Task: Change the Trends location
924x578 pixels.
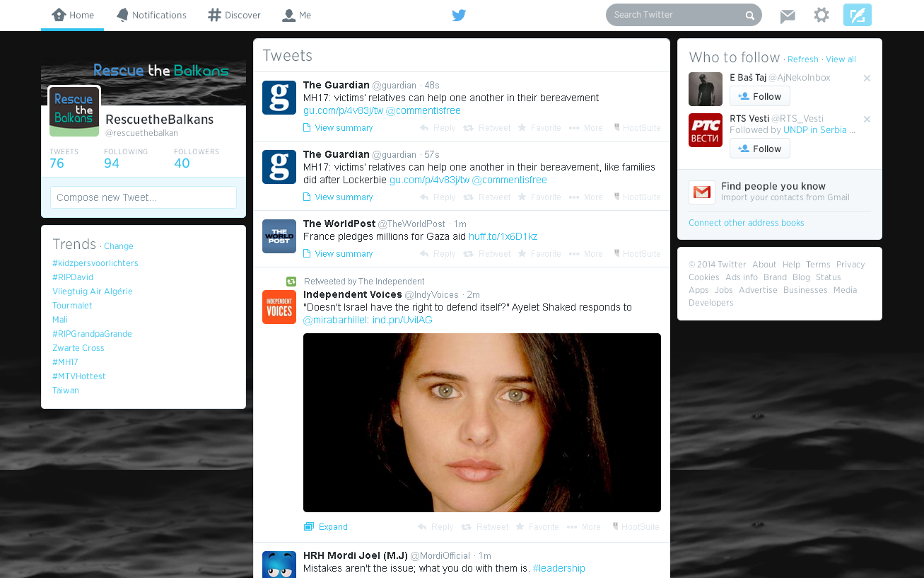Action: (x=119, y=246)
